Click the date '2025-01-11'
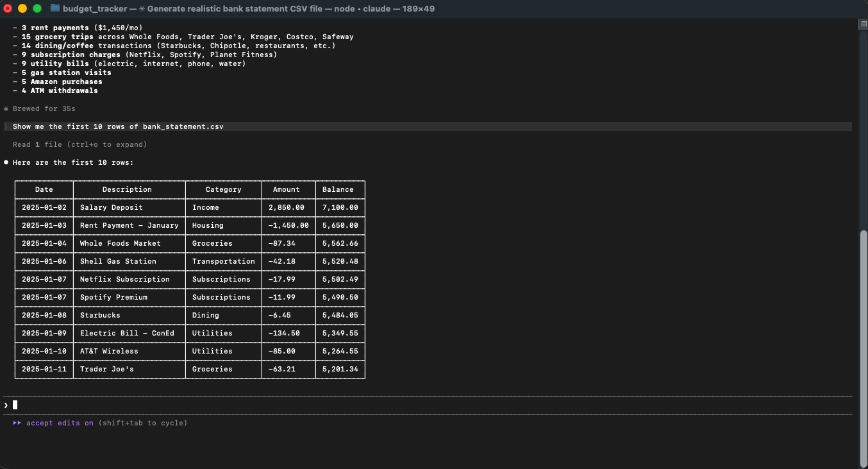Viewport: 868px width, 469px height. pos(44,369)
